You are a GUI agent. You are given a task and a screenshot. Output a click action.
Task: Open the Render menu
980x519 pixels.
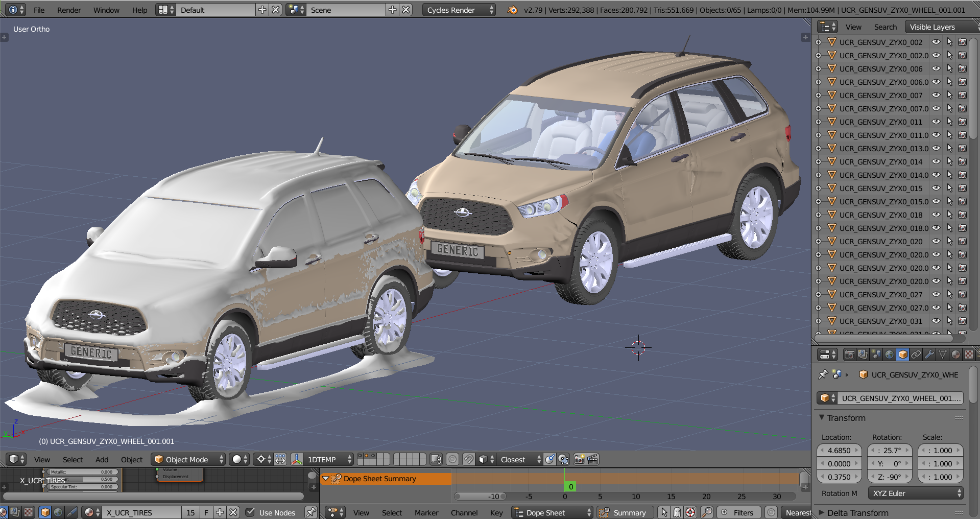69,10
